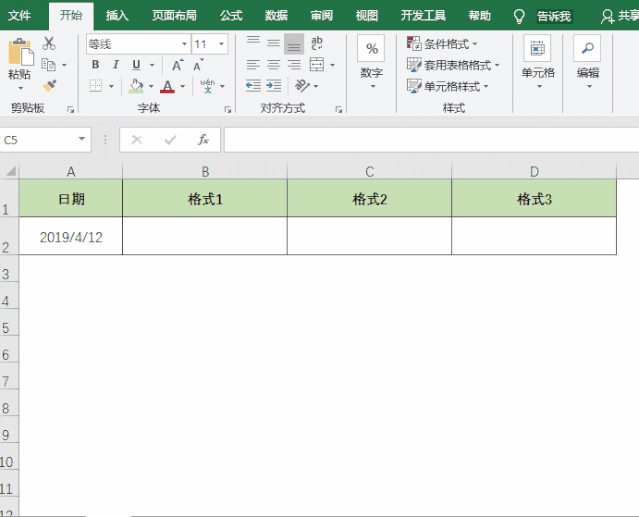Decrease indent icon
Viewport: 639px width, 517px height.
pyautogui.click(x=253, y=86)
